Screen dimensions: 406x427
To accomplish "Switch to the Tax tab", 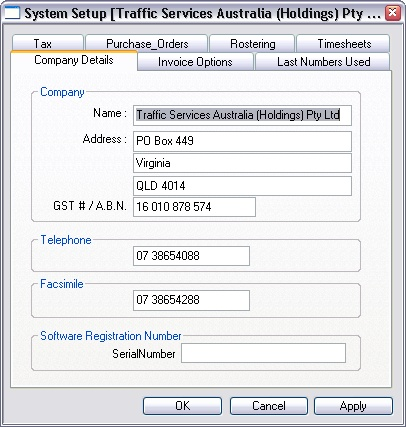I will click(x=48, y=43).
